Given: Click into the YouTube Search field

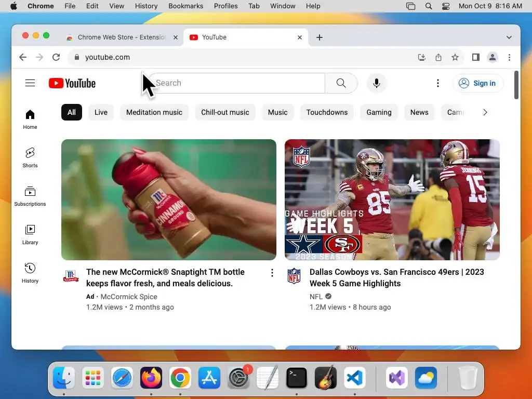Looking at the screenshot, I should [x=237, y=83].
